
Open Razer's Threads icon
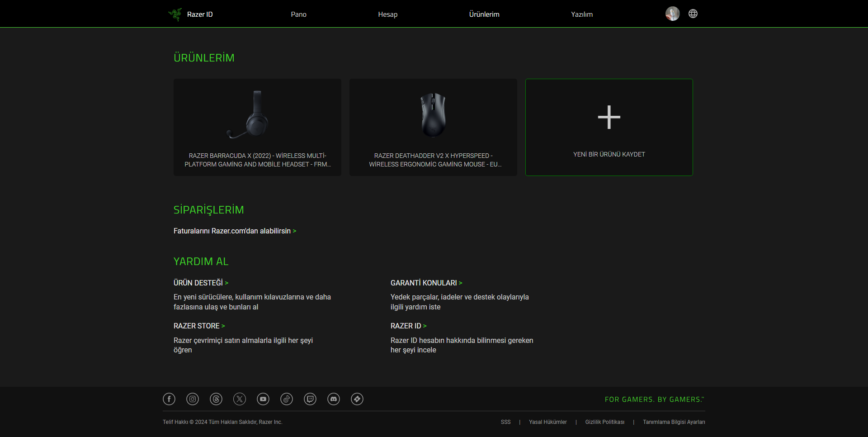[x=216, y=399]
